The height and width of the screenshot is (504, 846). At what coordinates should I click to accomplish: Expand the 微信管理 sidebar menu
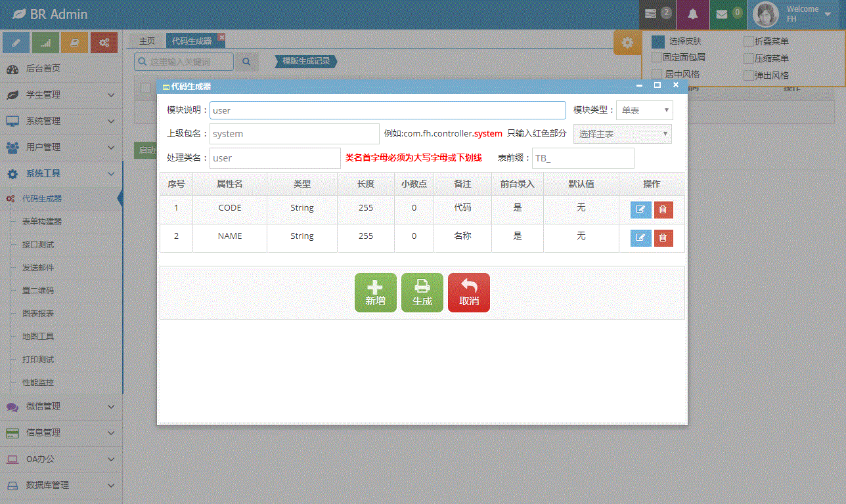pyautogui.click(x=61, y=406)
